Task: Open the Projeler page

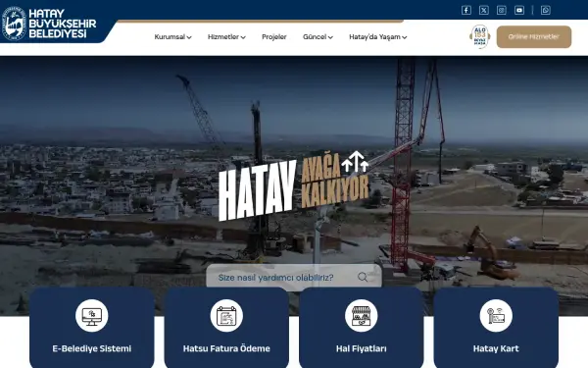Action: pos(274,37)
